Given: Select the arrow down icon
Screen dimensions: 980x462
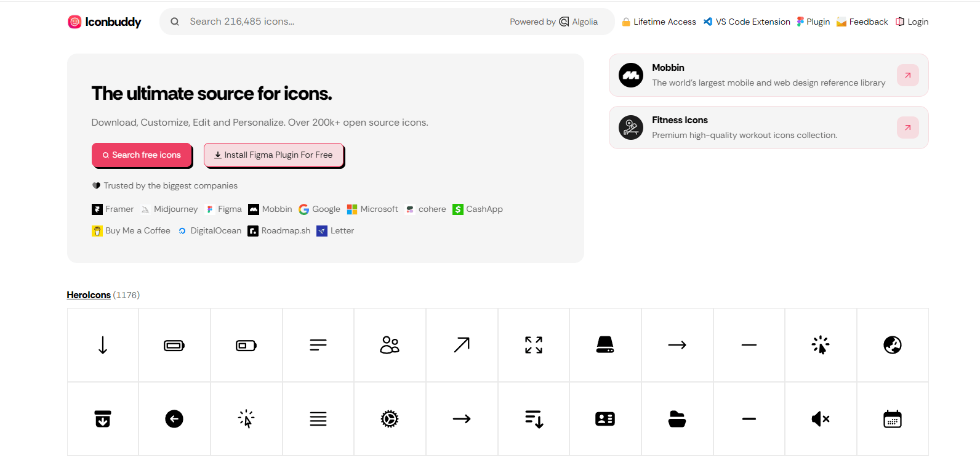Looking at the screenshot, I should 103,345.
